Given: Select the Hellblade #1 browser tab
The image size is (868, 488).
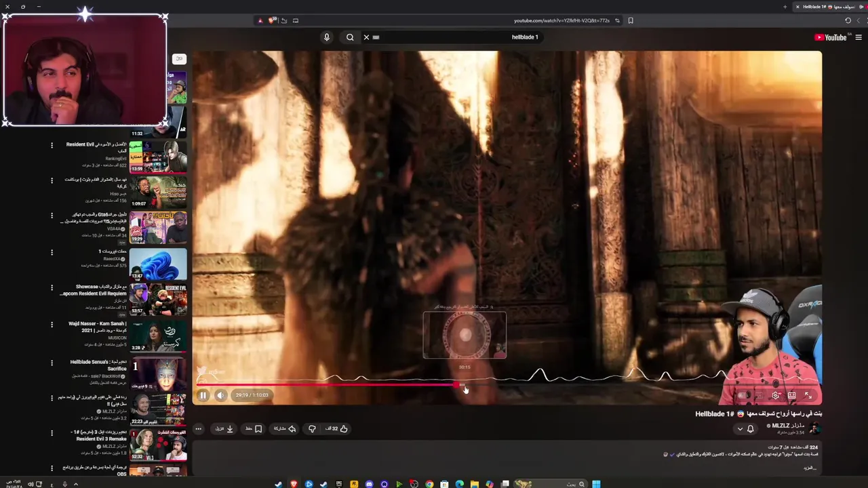Looking at the screenshot, I should (x=829, y=7).
